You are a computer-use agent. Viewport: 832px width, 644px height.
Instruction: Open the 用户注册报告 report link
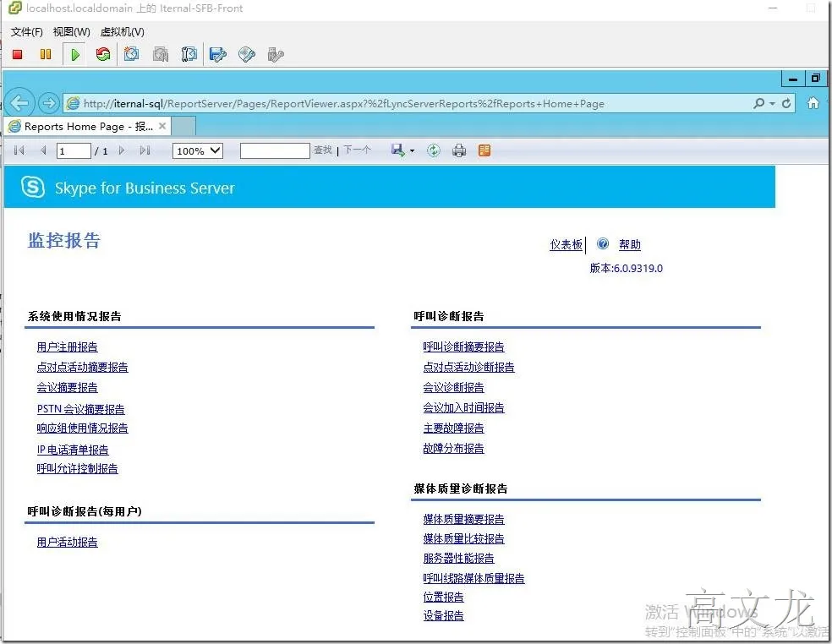click(67, 347)
